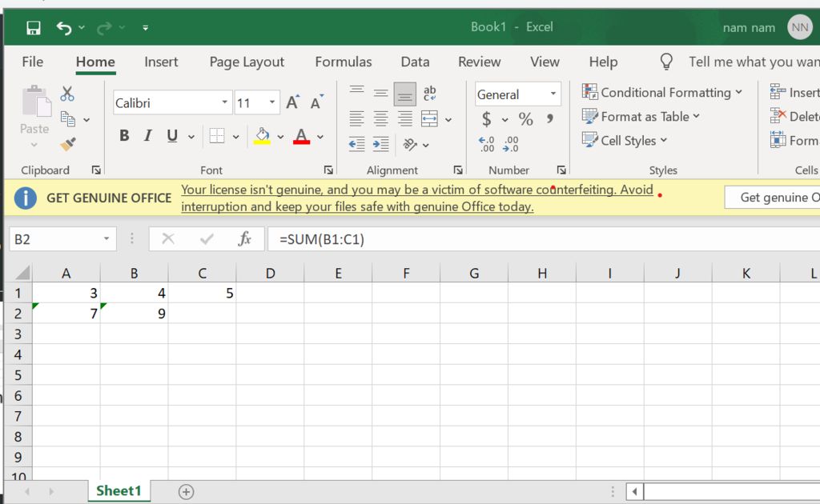Select cell C1 containing 5

(x=202, y=293)
